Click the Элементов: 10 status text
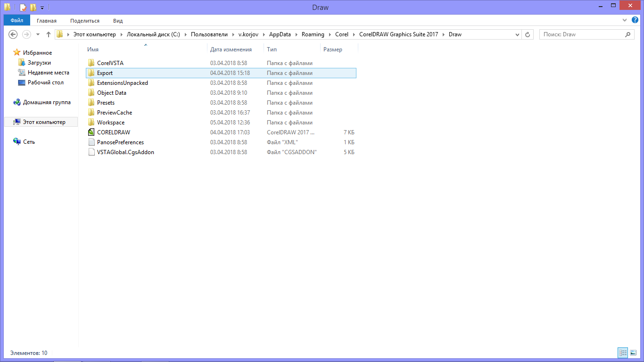Viewport: 644px width, 362px height. [29, 353]
